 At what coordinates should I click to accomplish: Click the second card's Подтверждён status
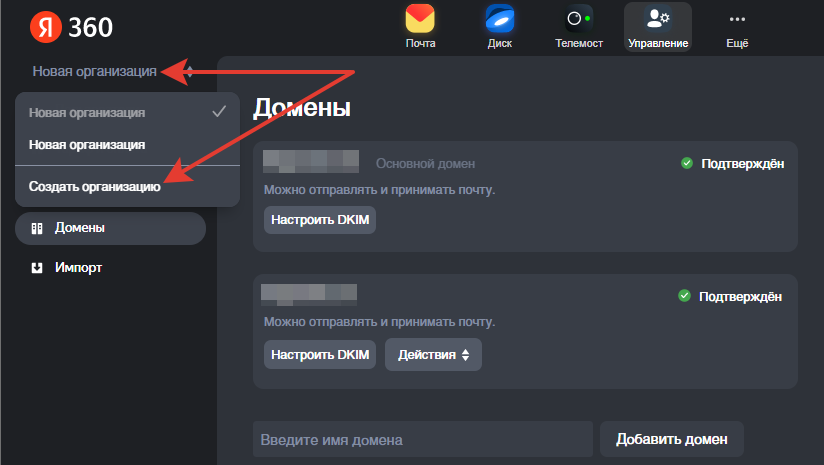[x=740, y=297]
